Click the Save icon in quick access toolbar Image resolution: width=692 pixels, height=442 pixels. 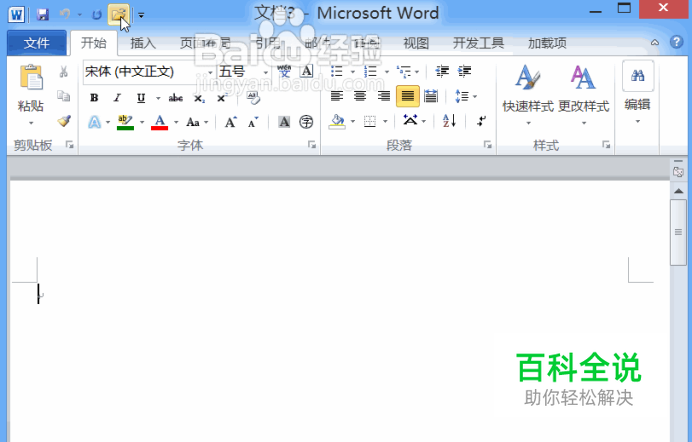[42, 15]
